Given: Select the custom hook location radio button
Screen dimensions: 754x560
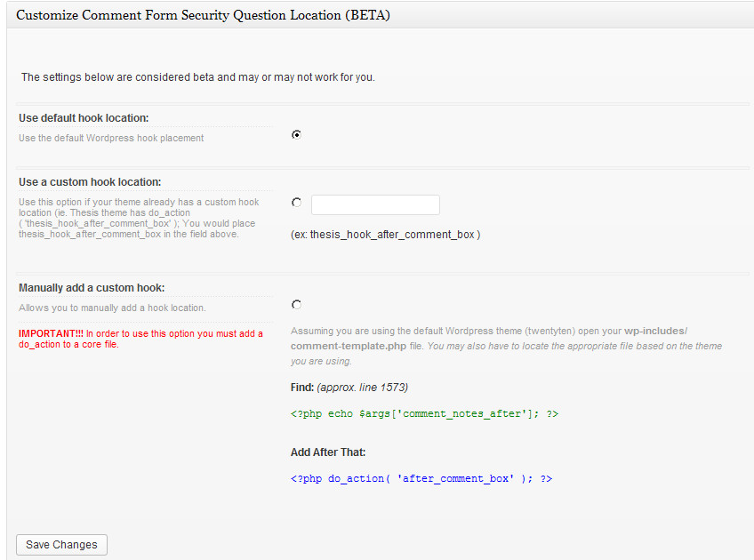Looking at the screenshot, I should click(x=296, y=203).
